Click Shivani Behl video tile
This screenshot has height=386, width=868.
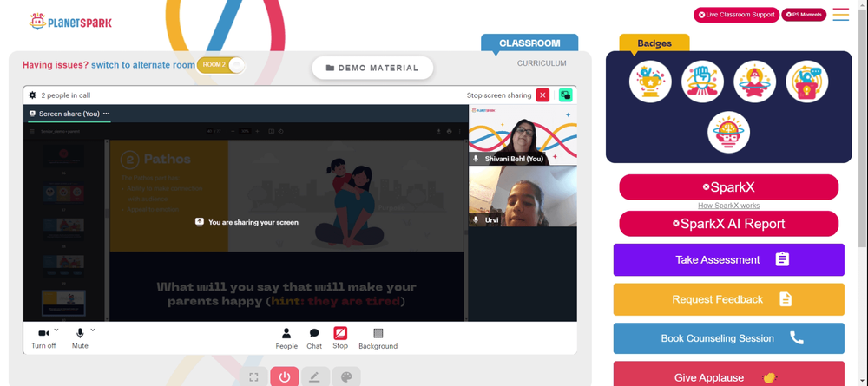point(523,135)
